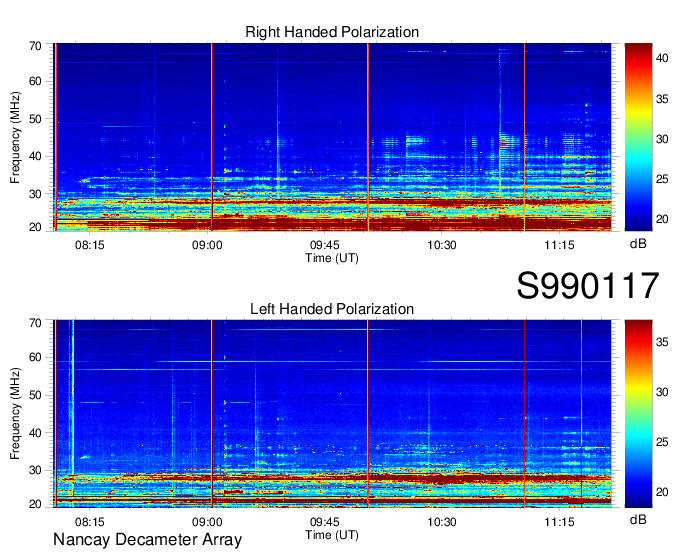Click the 50 MHz tick on top plot
Viewport: 680px width, 552px height.
click(x=35, y=119)
